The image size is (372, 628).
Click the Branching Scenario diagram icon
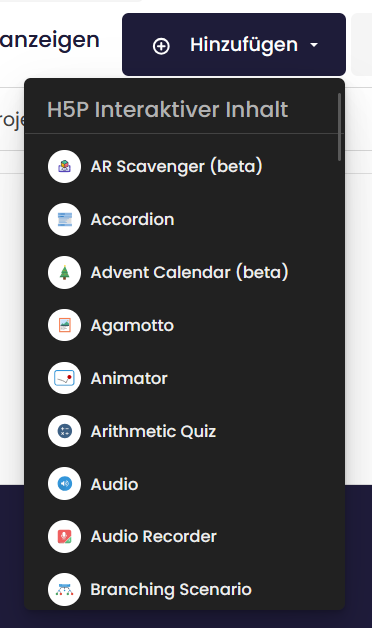coord(64,590)
